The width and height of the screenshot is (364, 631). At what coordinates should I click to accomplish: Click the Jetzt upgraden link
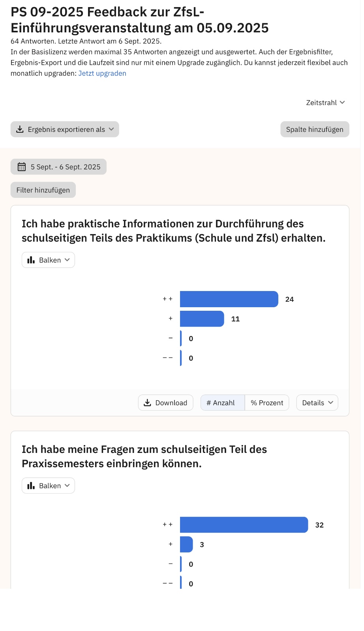tap(102, 73)
